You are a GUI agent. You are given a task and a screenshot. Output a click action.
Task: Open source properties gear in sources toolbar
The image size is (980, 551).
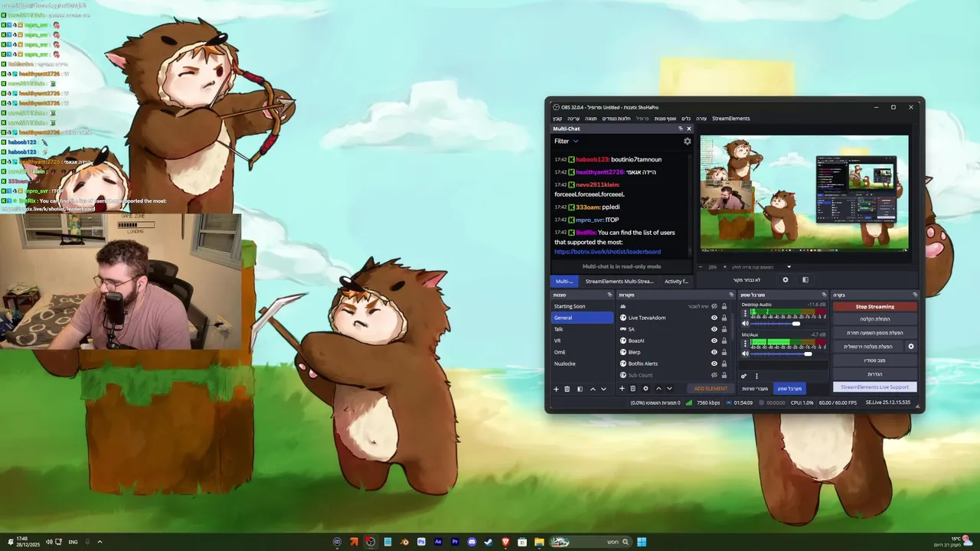click(x=645, y=389)
